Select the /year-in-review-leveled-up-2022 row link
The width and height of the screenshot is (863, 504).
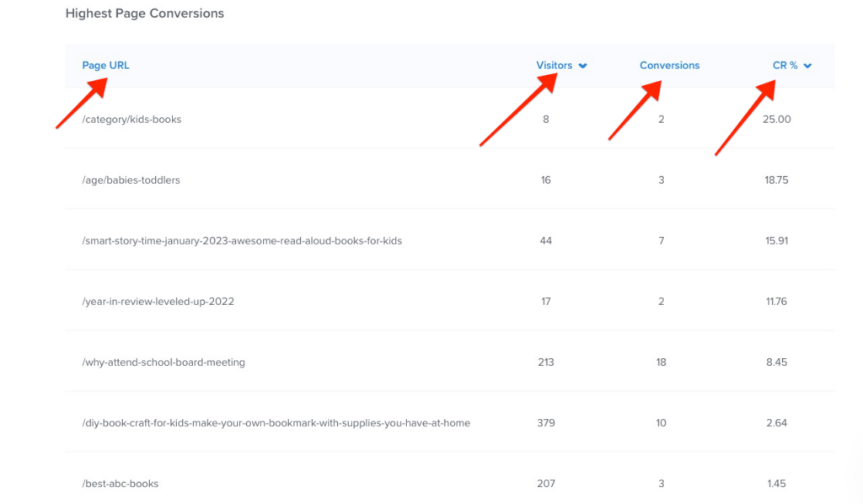coord(157,301)
